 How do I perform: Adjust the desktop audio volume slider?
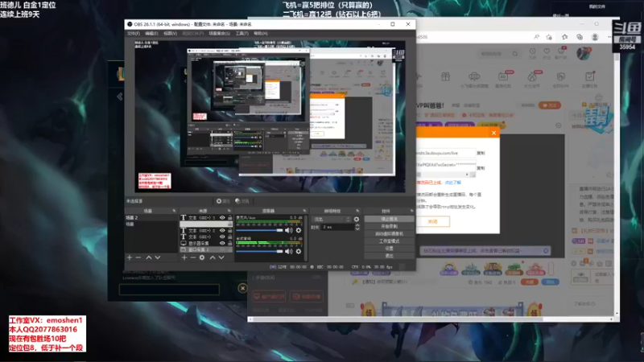[259, 251]
